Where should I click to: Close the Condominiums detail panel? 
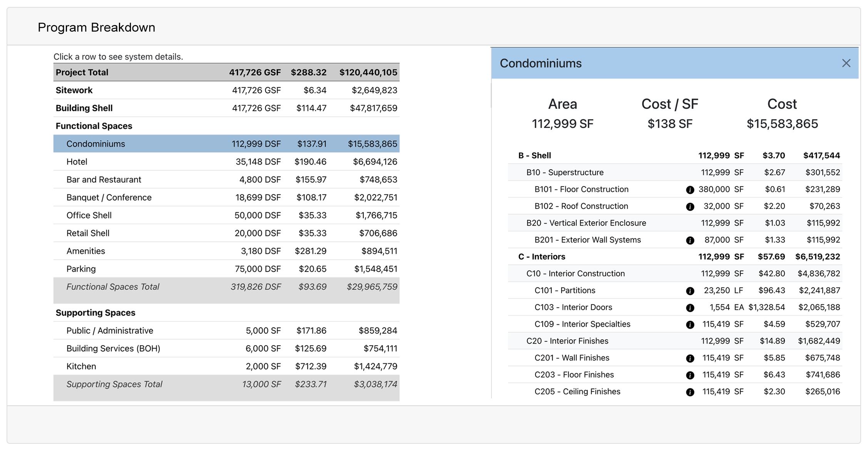[846, 63]
